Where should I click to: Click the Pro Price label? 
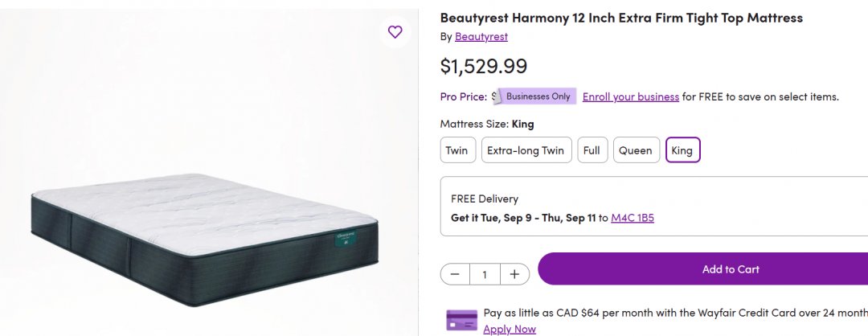[463, 96]
